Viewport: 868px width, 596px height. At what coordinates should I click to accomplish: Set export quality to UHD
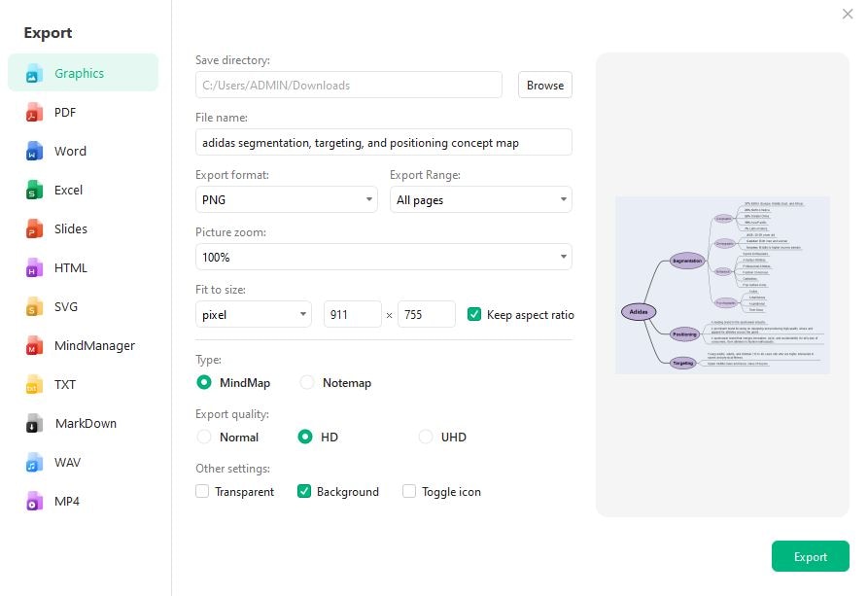(425, 437)
